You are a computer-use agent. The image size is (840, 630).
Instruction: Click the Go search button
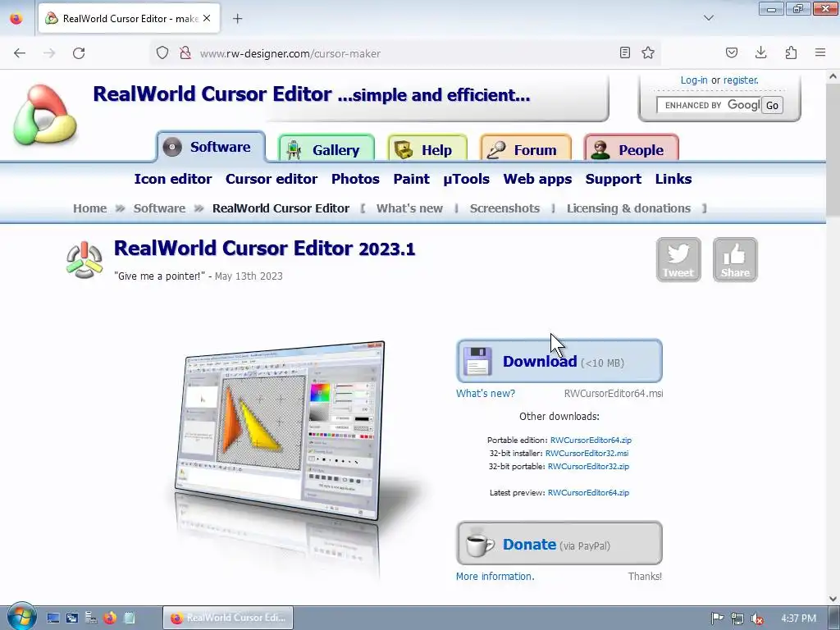click(772, 105)
